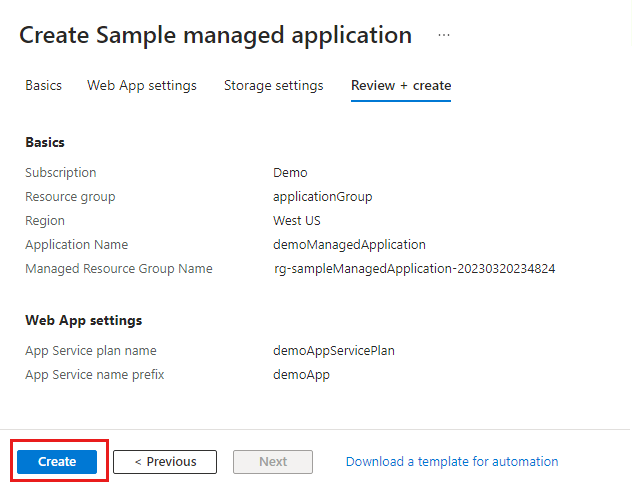Open the ellipsis more options menu
This screenshot has height=501, width=632.
(x=444, y=35)
